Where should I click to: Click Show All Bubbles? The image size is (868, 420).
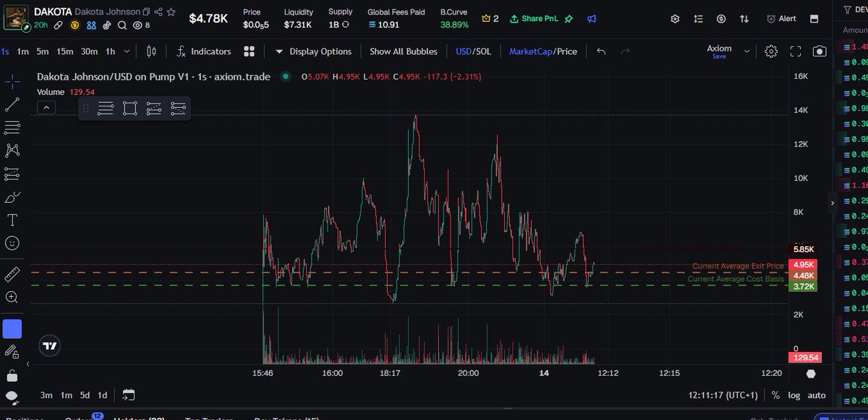(x=404, y=51)
